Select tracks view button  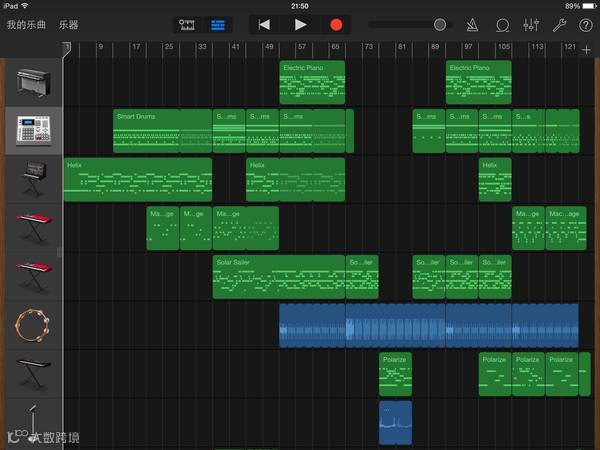click(218, 25)
